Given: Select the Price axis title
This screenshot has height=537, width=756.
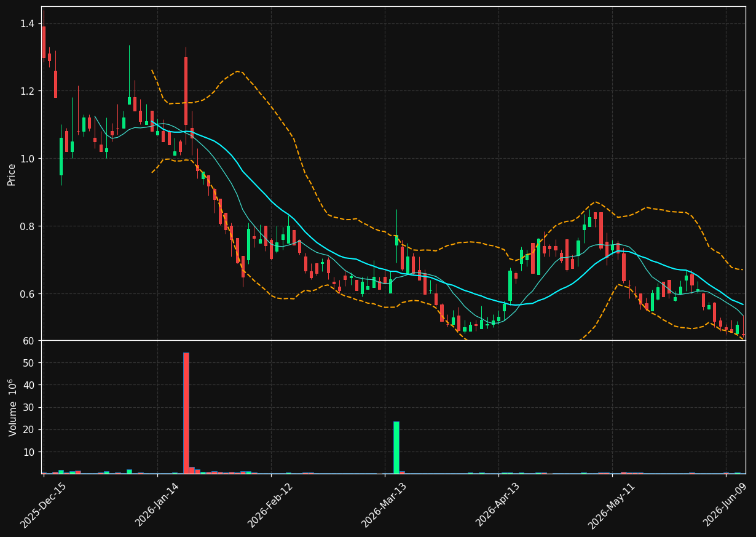Looking at the screenshot, I should click(x=12, y=174).
